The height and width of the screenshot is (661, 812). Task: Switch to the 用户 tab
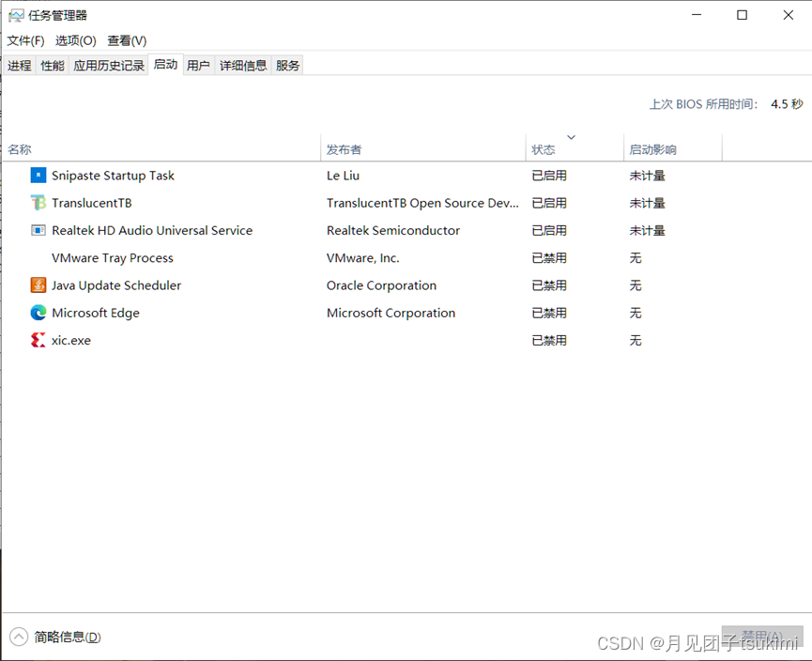[x=198, y=66]
